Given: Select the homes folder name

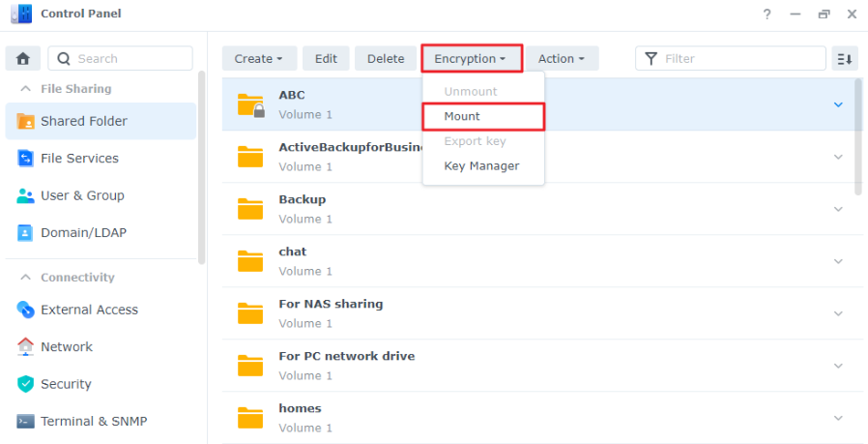Looking at the screenshot, I should (300, 408).
